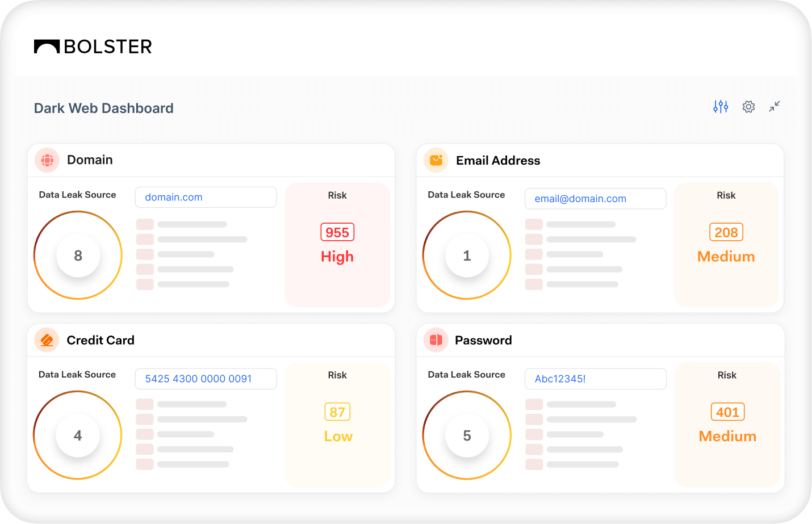Screen dimensions: 812x524
Task: Click the Domain leak source gauge showing 8
Action: point(78,255)
